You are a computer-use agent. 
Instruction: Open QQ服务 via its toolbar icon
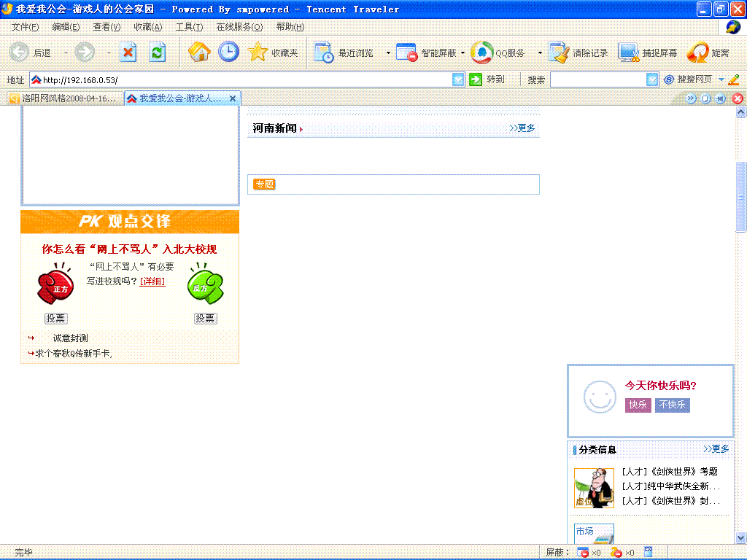pyautogui.click(x=481, y=52)
